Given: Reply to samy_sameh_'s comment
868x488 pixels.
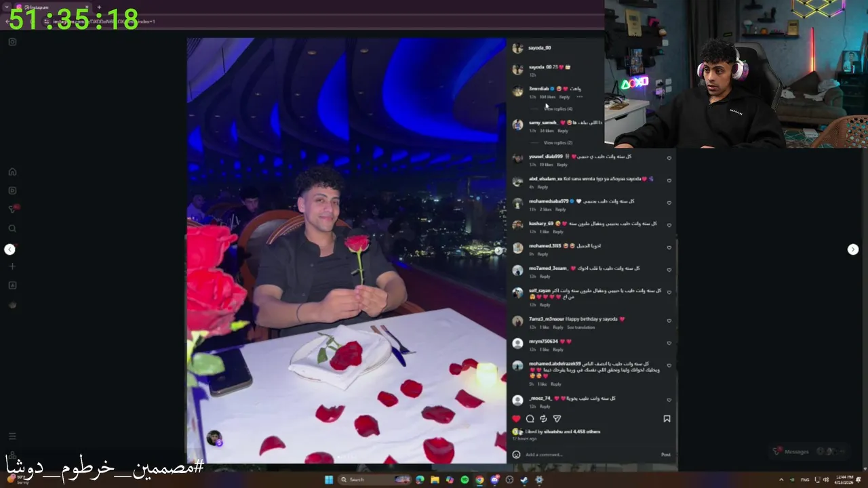Looking at the screenshot, I should coord(562,131).
